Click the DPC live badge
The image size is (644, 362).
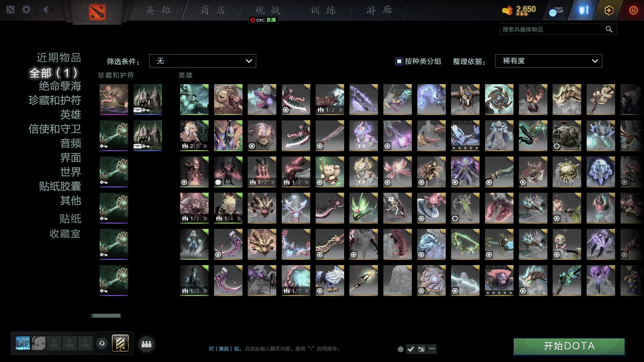[x=263, y=20]
